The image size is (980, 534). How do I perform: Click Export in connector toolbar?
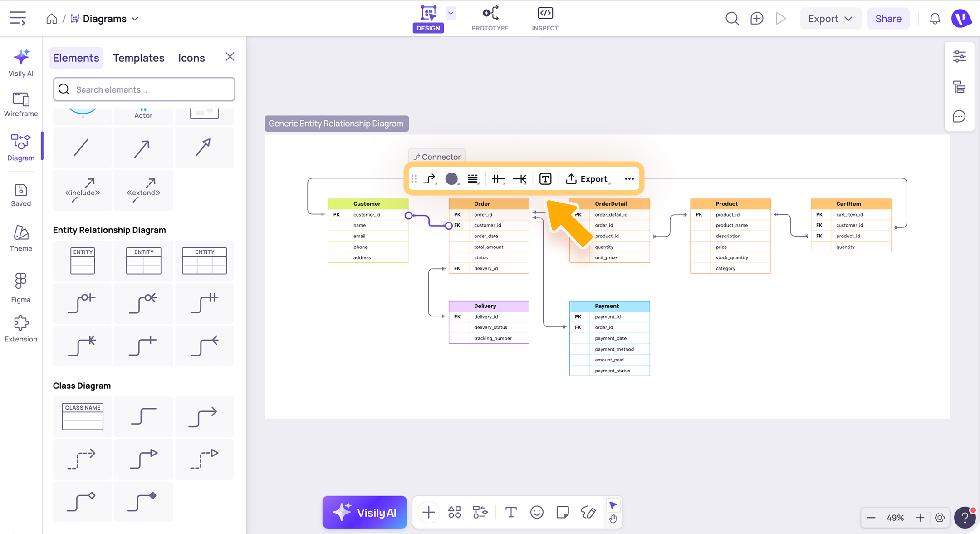pyautogui.click(x=587, y=179)
